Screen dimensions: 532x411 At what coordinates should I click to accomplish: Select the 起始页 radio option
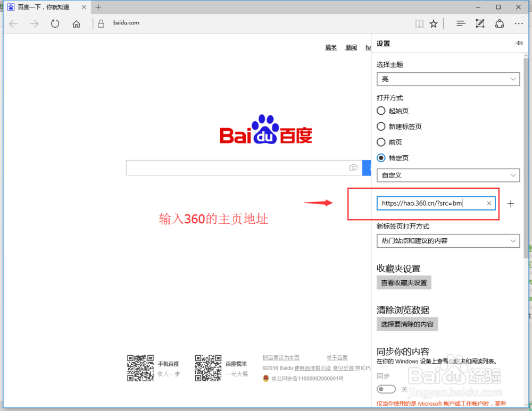tap(381, 111)
